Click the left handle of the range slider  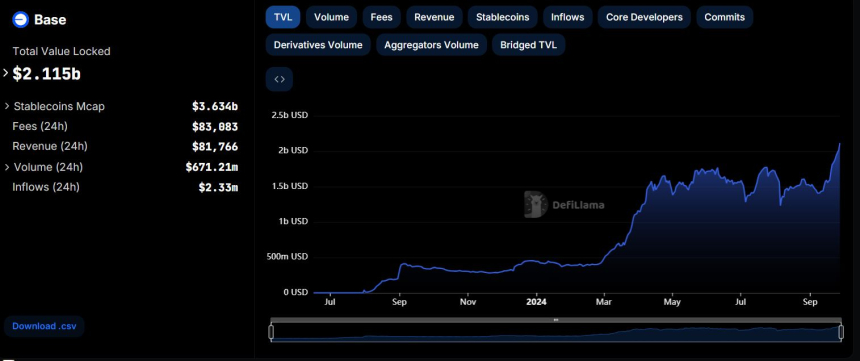click(x=271, y=332)
